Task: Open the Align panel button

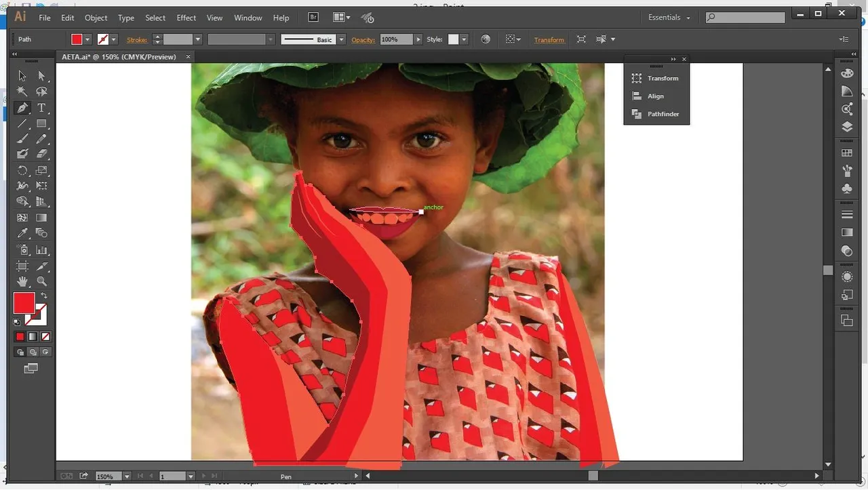Action: (656, 96)
